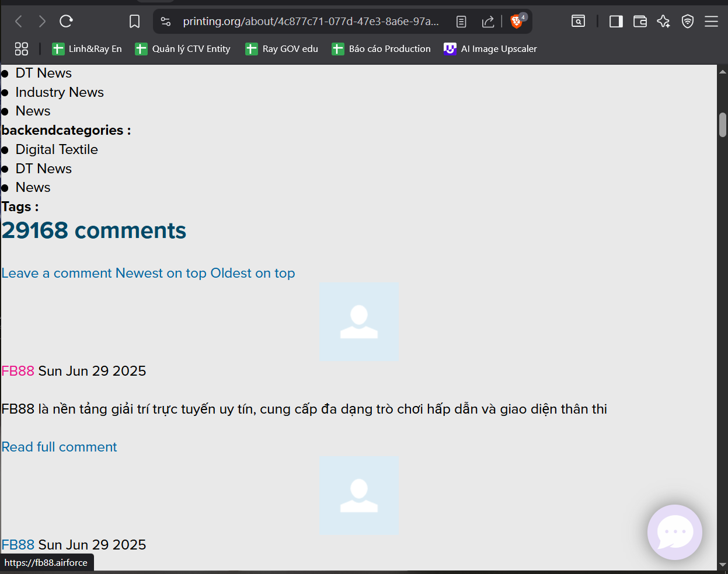Click Industry News list item

[x=60, y=92]
